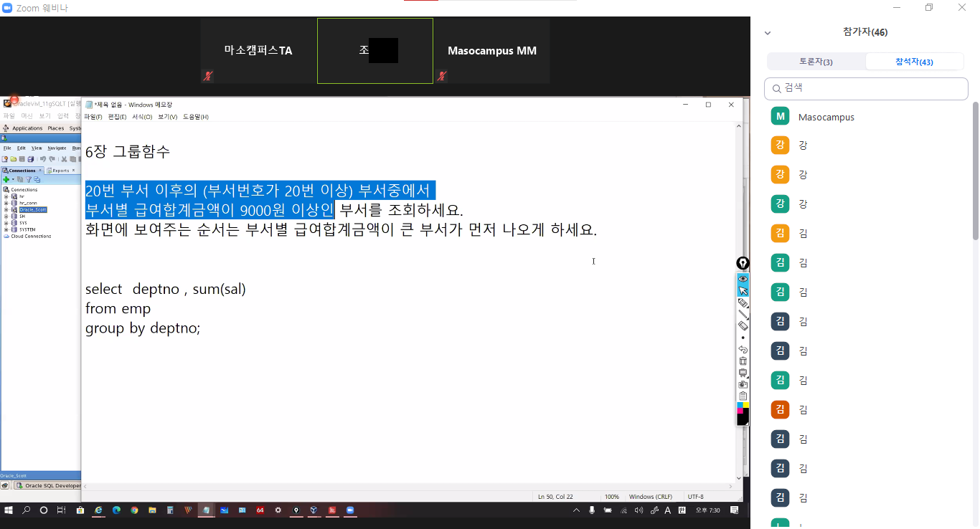Screen dimensions: 980x529
Task: Expand the Oracle_Scott connection tree node
Action: coord(6,210)
